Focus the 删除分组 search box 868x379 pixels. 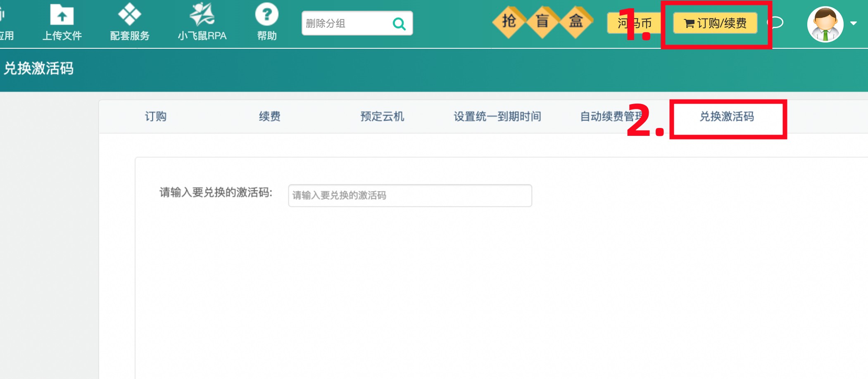point(346,24)
